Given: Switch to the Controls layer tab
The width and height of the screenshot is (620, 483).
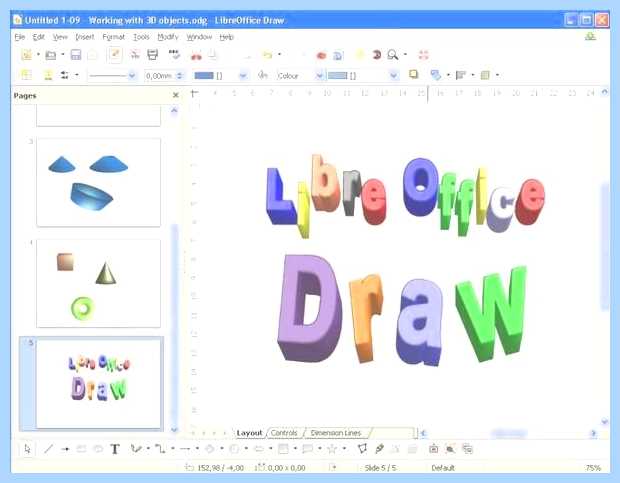Looking at the screenshot, I should [284, 433].
